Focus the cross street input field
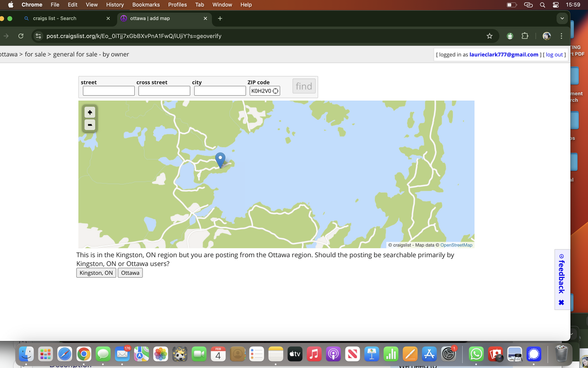588x368 pixels. [164, 91]
